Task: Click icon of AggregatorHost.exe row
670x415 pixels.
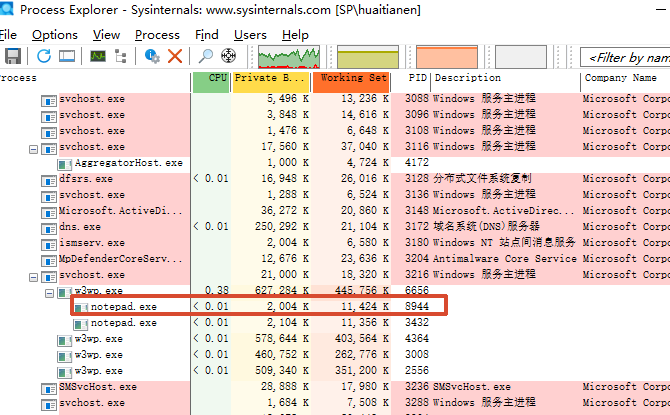Action: click(x=65, y=165)
